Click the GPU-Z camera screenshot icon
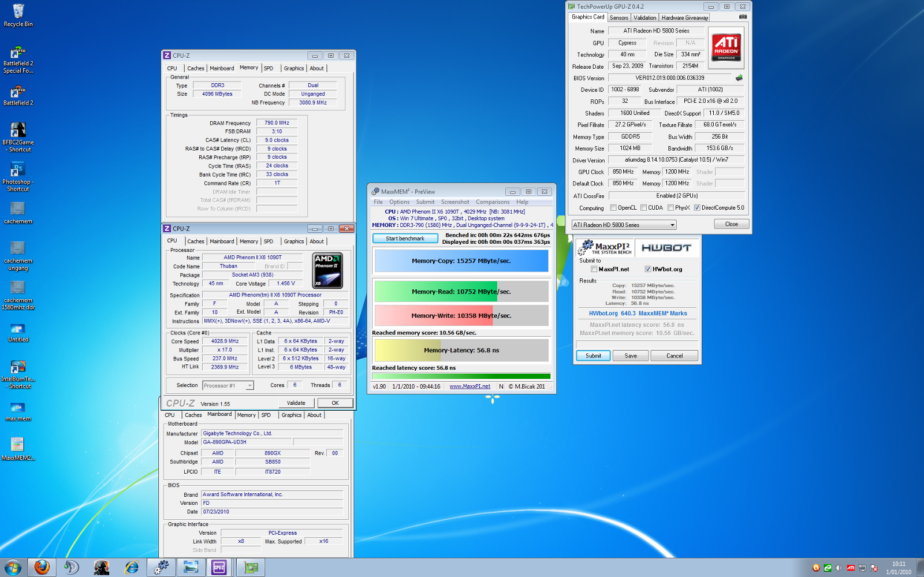This screenshot has height=577, width=924. click(743, 17)
